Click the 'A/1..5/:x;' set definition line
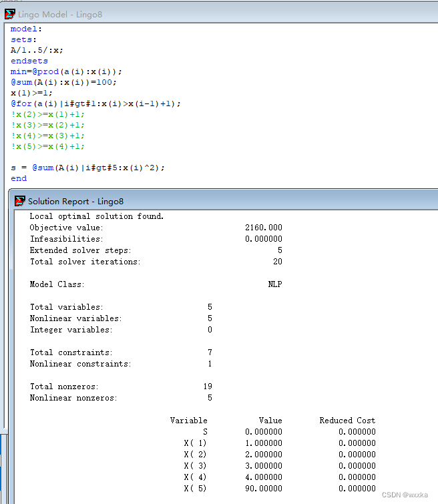Image resolution: width=438 pixels, height=504 pixels. [37, 50]
